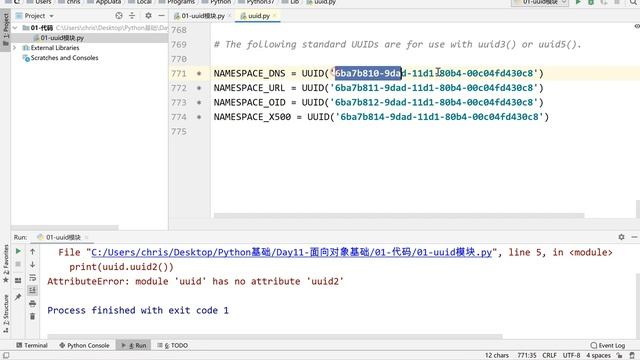The height and width of the screenshot is (360, 640).
Task: Click Project panel horizontal scrollbar
Action: point(64,227)
